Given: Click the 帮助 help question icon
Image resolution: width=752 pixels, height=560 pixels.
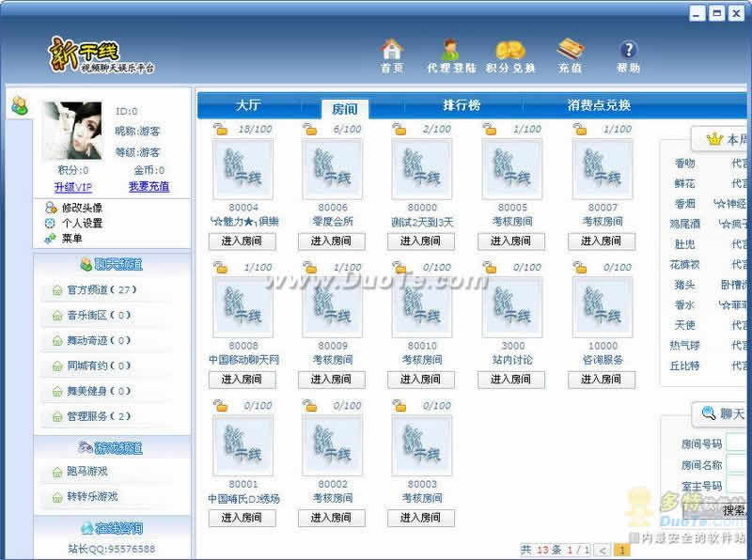Looking at the screenshot, I should pos(628,50).
